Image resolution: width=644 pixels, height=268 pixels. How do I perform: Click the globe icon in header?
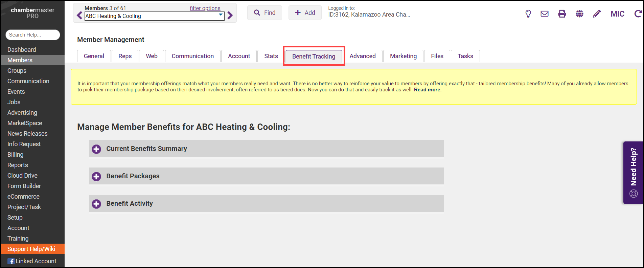click(579, 14)
